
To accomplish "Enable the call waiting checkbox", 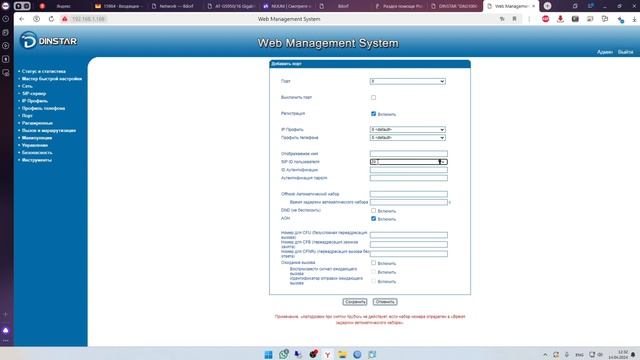I will click(x=373, y=263).
